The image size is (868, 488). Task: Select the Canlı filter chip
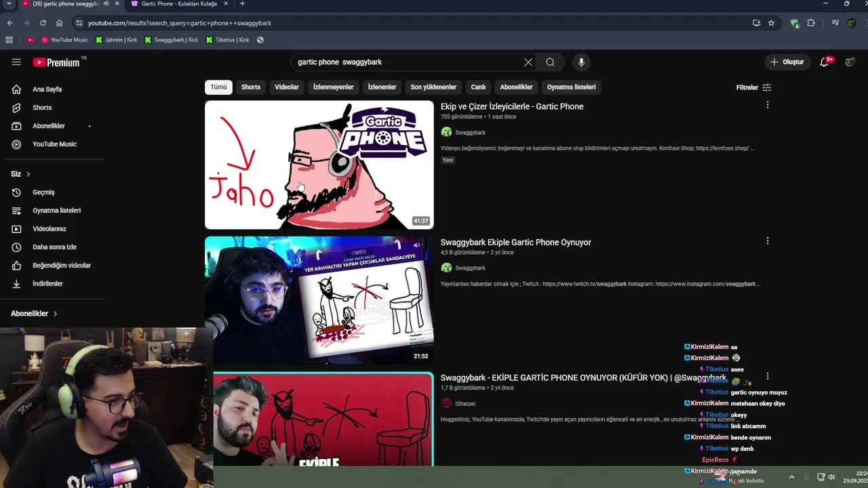coord(478,87)
